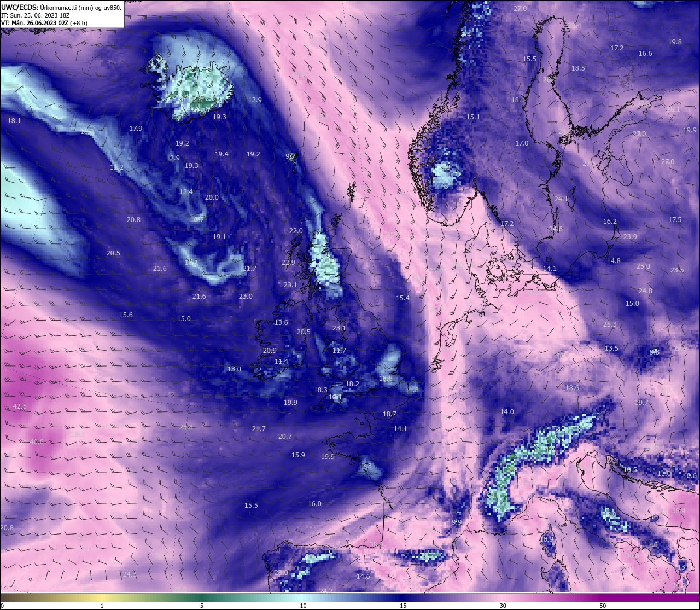
Task: Click the 10.5 value near the Adriatic
Action: [x=630, y=470]
